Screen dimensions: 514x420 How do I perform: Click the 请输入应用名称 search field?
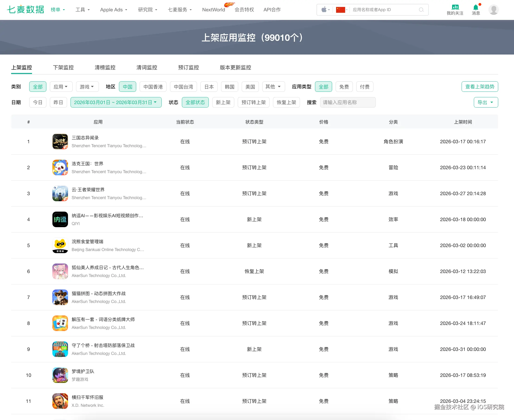(x=347, y=102)
